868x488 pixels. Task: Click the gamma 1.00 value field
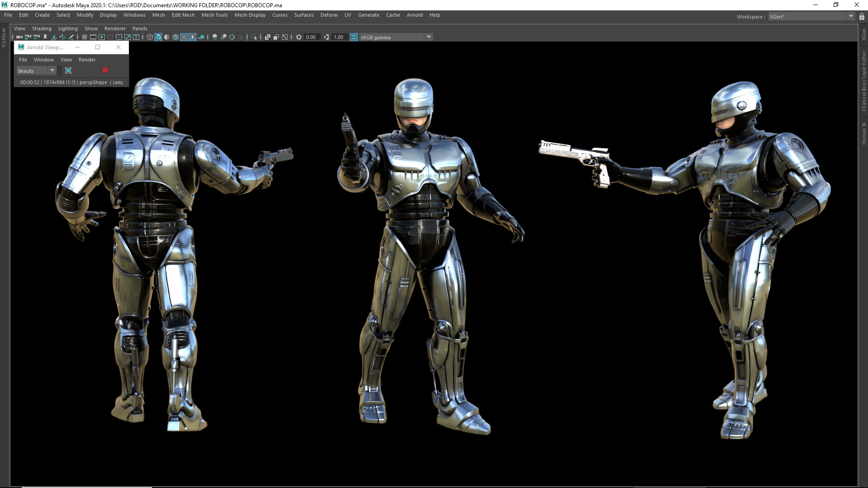339,37
